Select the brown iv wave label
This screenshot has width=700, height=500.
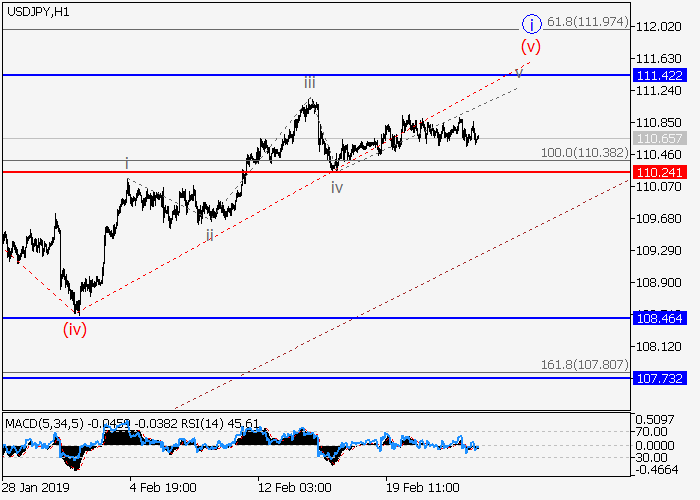337,187
